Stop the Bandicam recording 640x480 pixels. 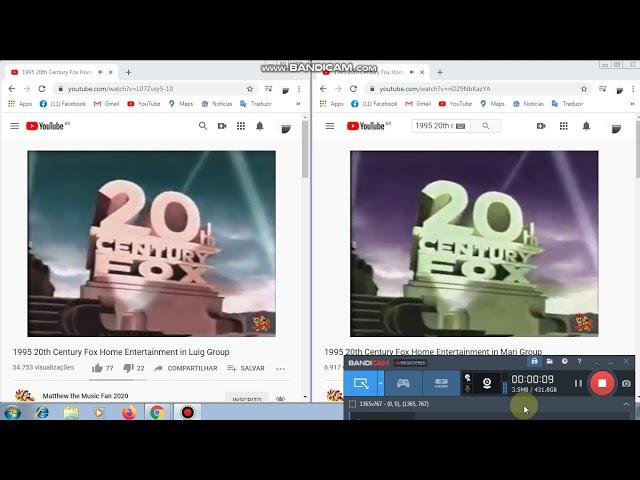[601, 383]
